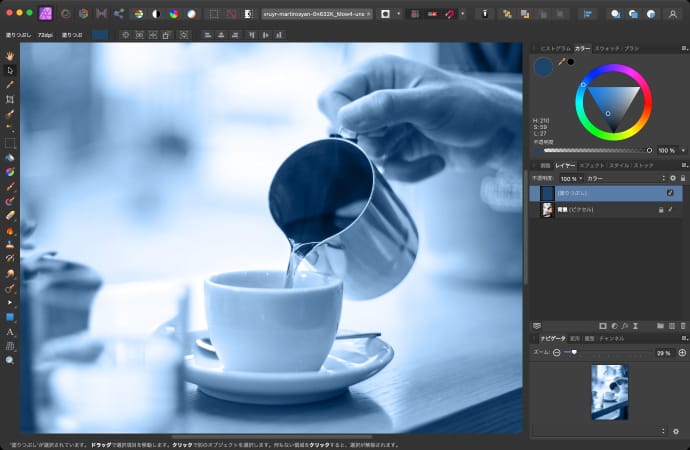Toggle the lock on the background layer
Image resolution: width=690 pixels, height=450 pixels.
660,210
